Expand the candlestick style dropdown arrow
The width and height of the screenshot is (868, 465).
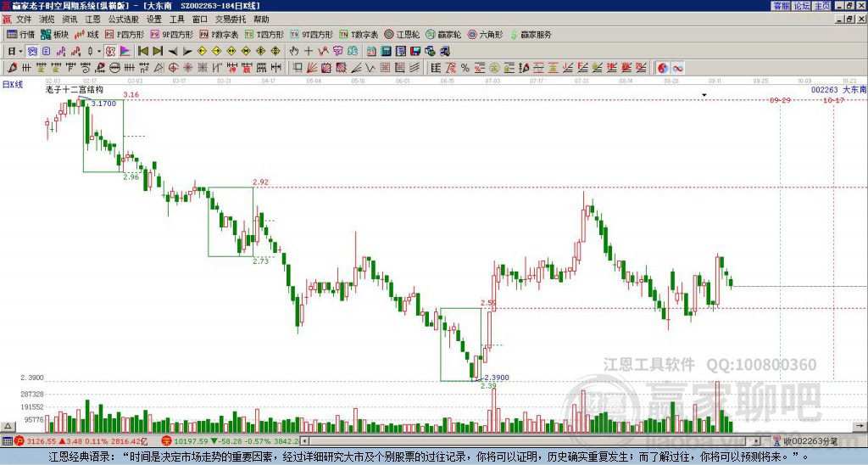[99, 51]
